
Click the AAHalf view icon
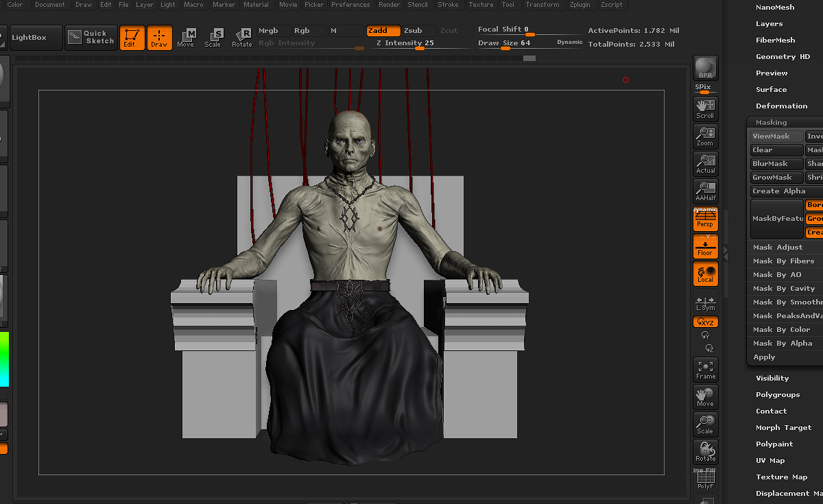705,191
